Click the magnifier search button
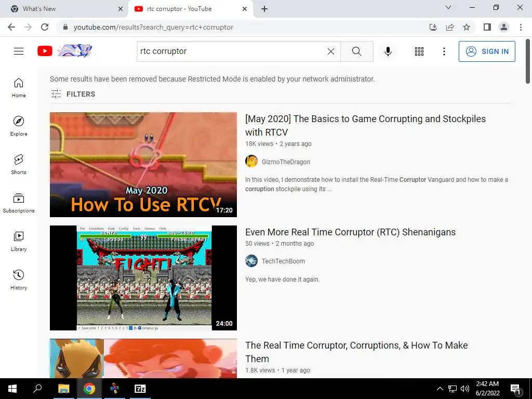The height and width of the screenshot is (399, 532). 356,51
